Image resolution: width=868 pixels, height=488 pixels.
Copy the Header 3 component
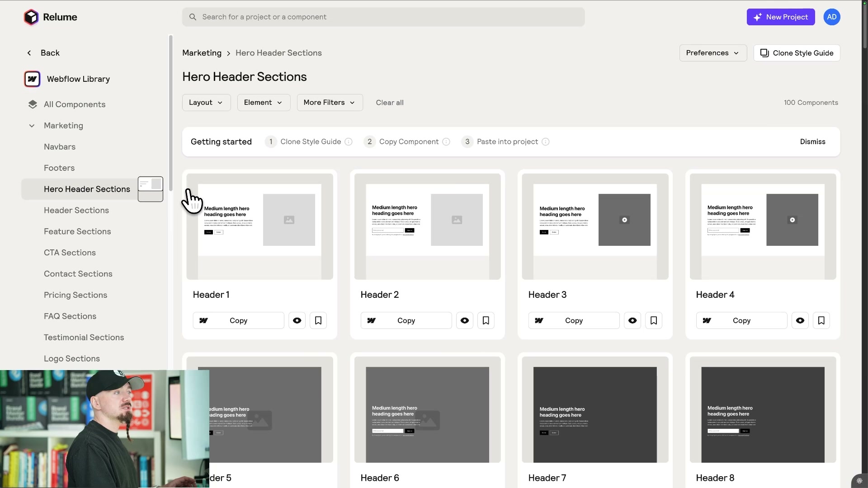click(x=574, y=320)
